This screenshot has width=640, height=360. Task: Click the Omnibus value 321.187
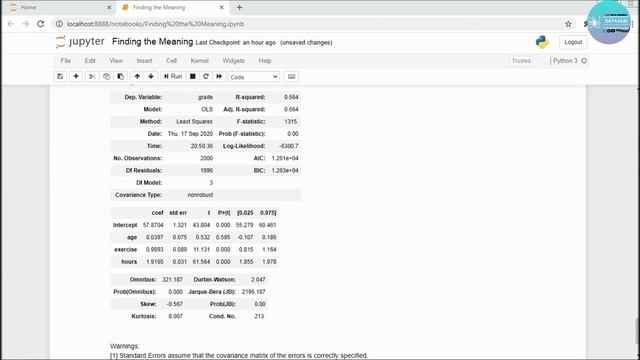click(x=172, y=280)
